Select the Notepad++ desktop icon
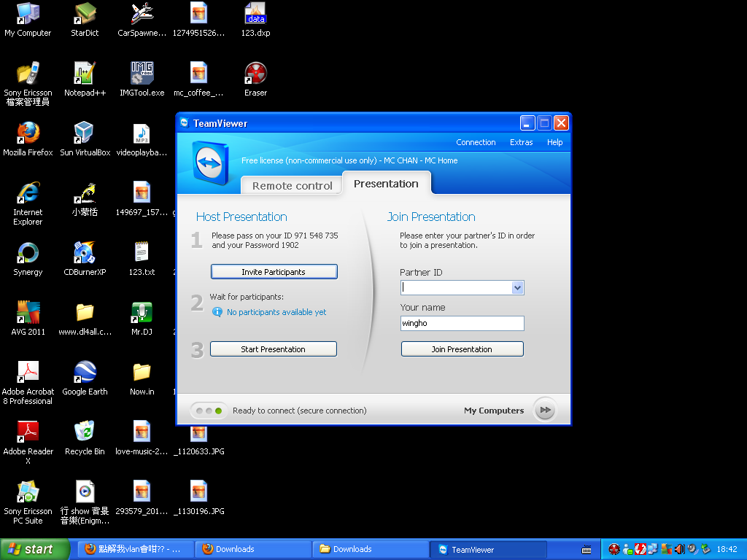The height and width of the screenshot is (560, 747). point(85,74)
